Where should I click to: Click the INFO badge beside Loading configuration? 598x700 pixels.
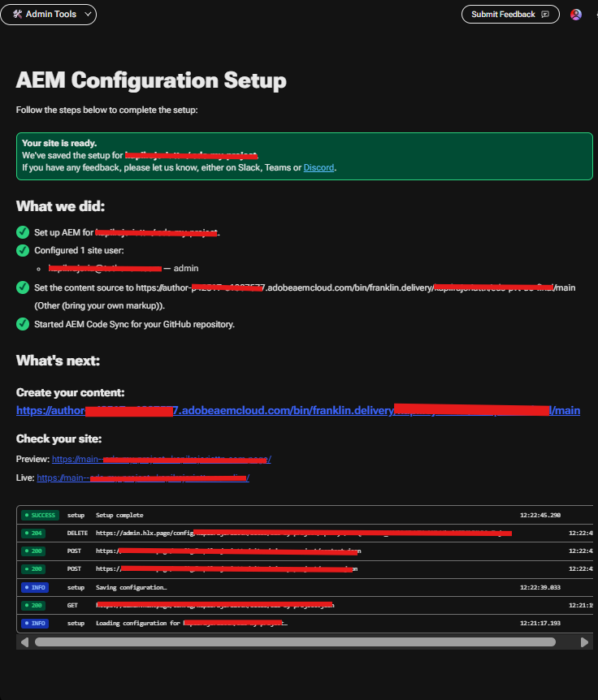(x=35, y=623)
